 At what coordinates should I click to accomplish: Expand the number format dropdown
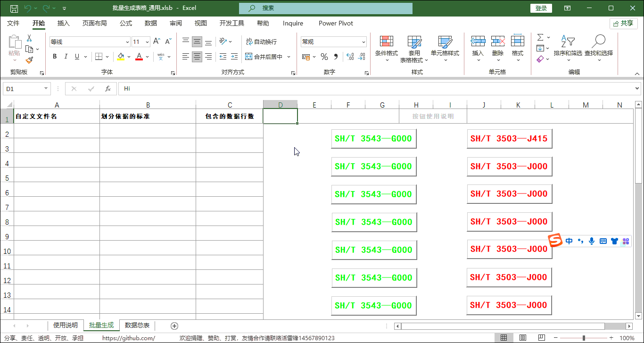click(363, 42)
